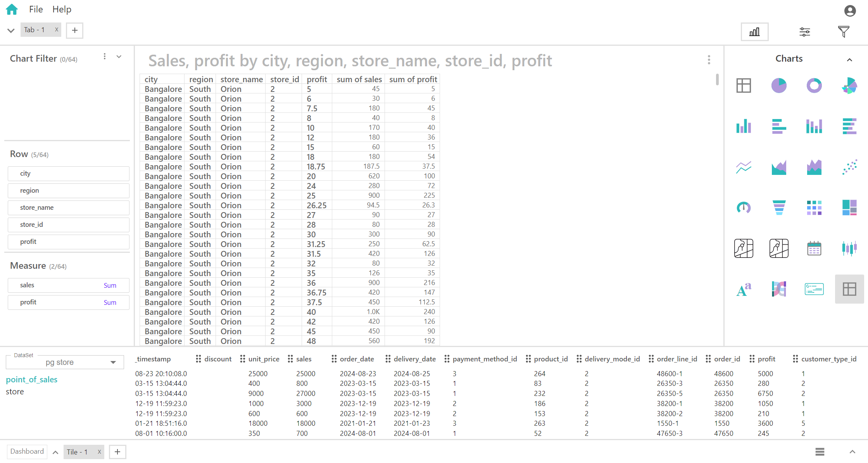Switch to Tile - 1 tab
868x463 pixels.
click(x=77, y=452)
